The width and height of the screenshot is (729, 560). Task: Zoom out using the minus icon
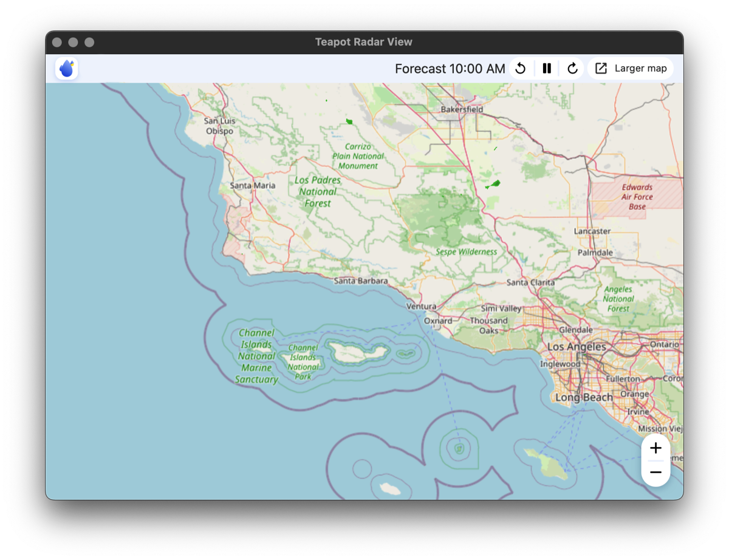(655, 471)
